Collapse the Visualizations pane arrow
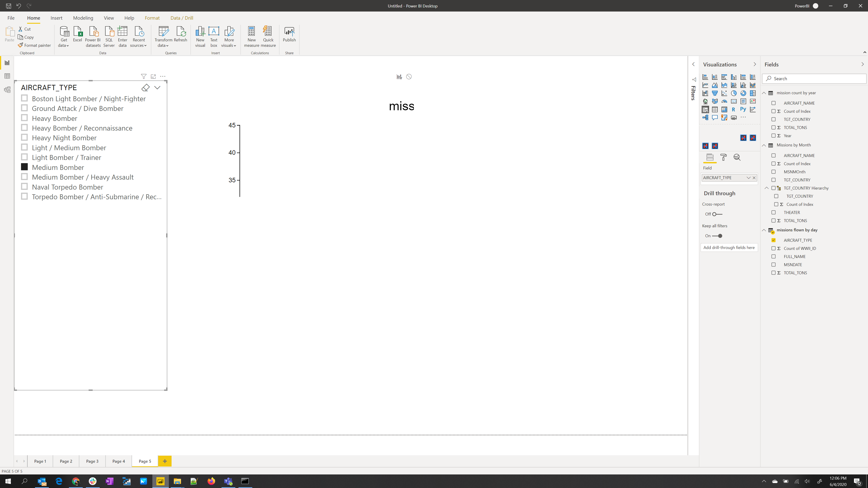Screen dimensions: 868x488 pyautogui.click(x=755, y=64)
